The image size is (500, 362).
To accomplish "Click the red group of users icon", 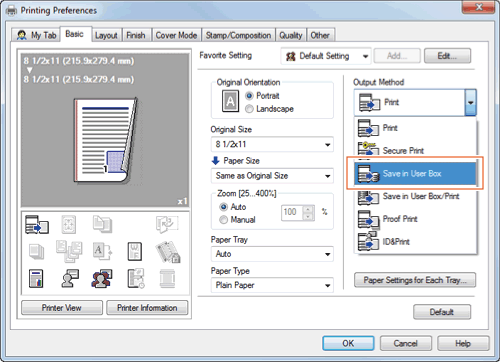I will tap(102, 279).
